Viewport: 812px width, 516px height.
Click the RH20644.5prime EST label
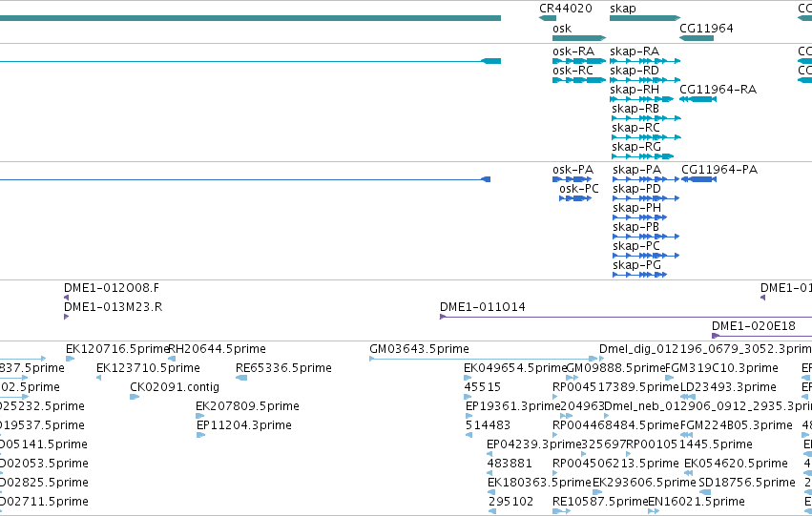click(x=217, y=349)
